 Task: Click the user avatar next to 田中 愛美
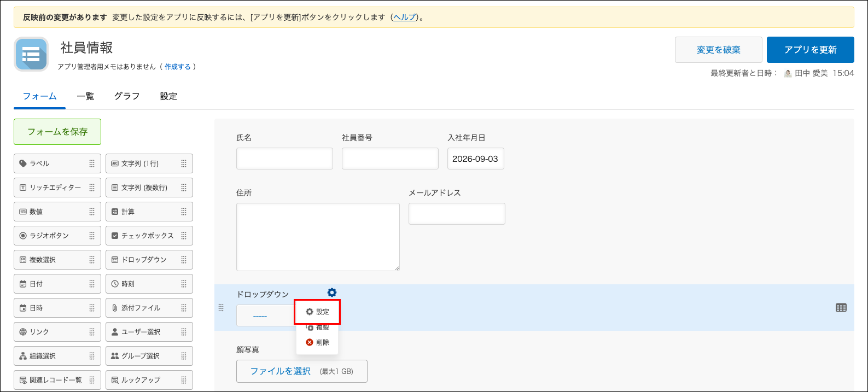(788, 73)
